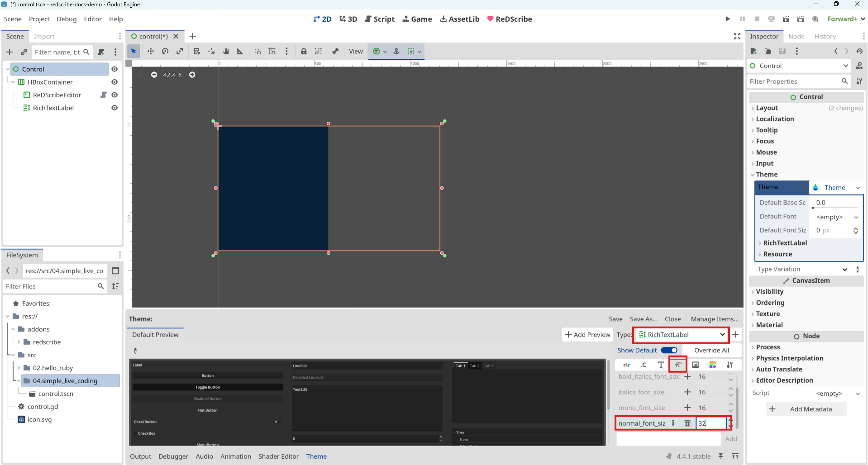Activate the Ruler Mode tool

pos(240,51)
